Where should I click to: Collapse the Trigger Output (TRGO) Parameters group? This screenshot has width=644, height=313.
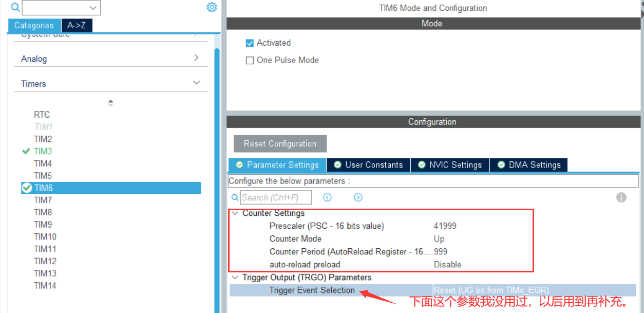pyautogui.click(x=235, y=277)
